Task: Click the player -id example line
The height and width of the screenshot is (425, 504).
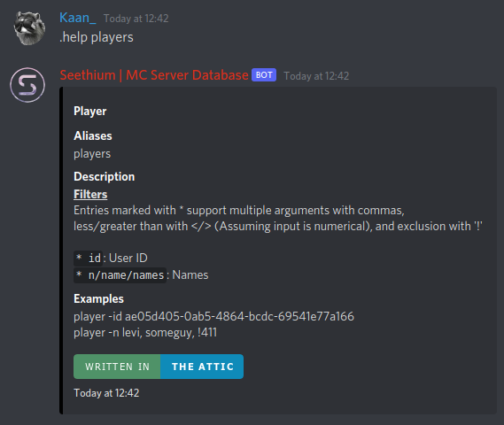Action: click(x=213, y=316)
